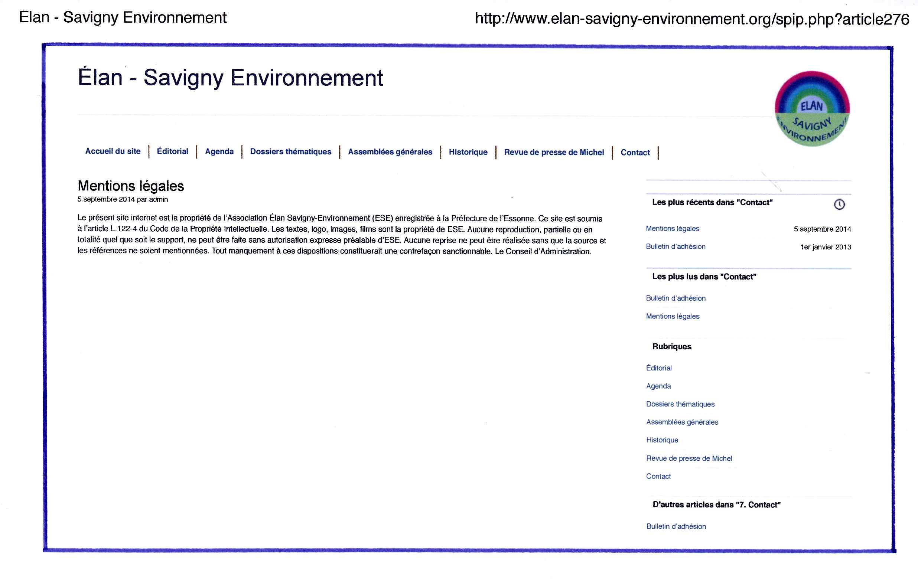This screenshot has width=918, height=588.
Task: Click the '1er janvier 2013' date in sidebar
Action: (826, 247)
